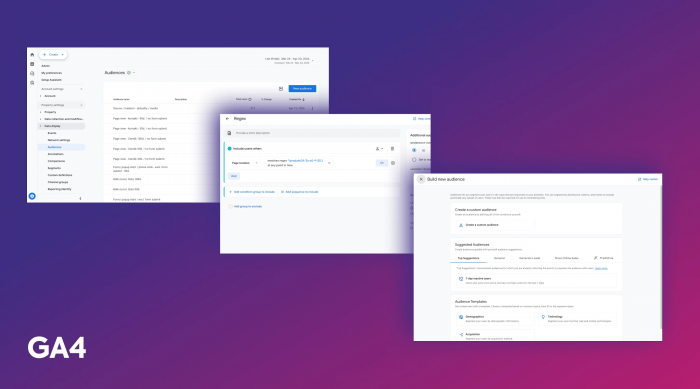Image resolution: width=700 pixels, height=389 pixels.
Task: Open Setup Assistant in the sidebar
Action: pos(51,80)
